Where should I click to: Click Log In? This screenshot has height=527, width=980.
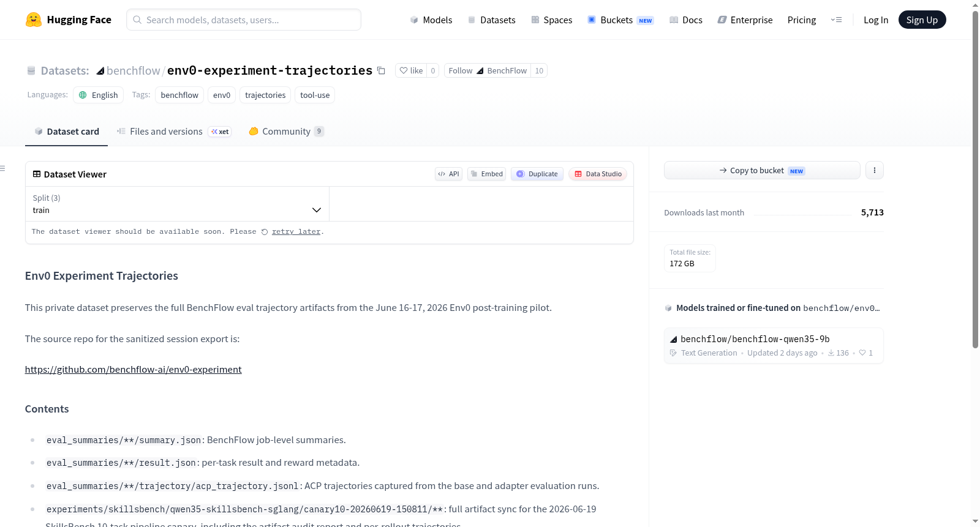coord(876,20)
